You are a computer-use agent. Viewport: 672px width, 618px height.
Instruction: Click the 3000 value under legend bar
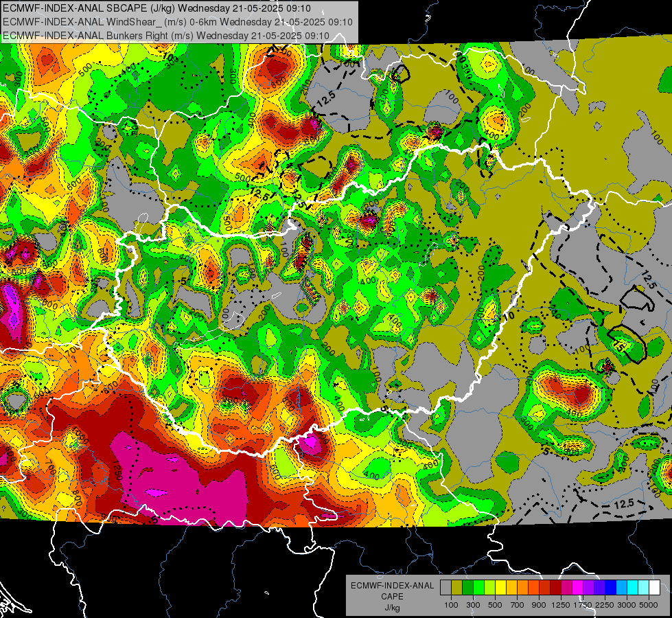(627, 605)
